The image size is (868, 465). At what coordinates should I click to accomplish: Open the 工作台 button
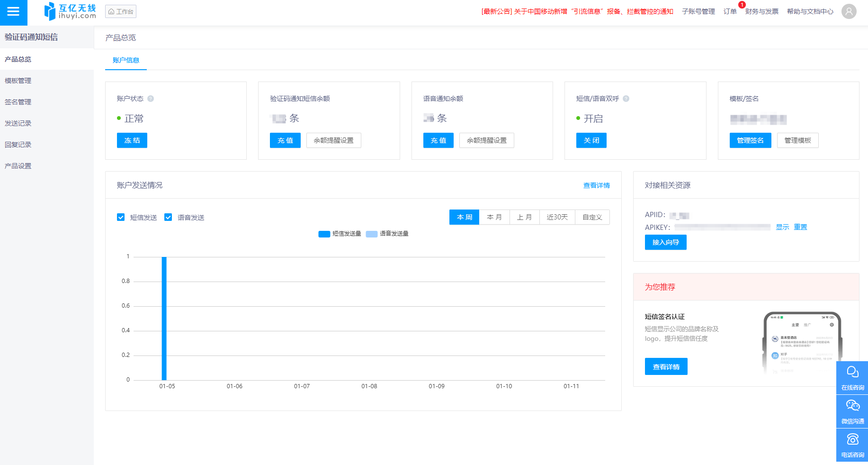pos(121,11)
